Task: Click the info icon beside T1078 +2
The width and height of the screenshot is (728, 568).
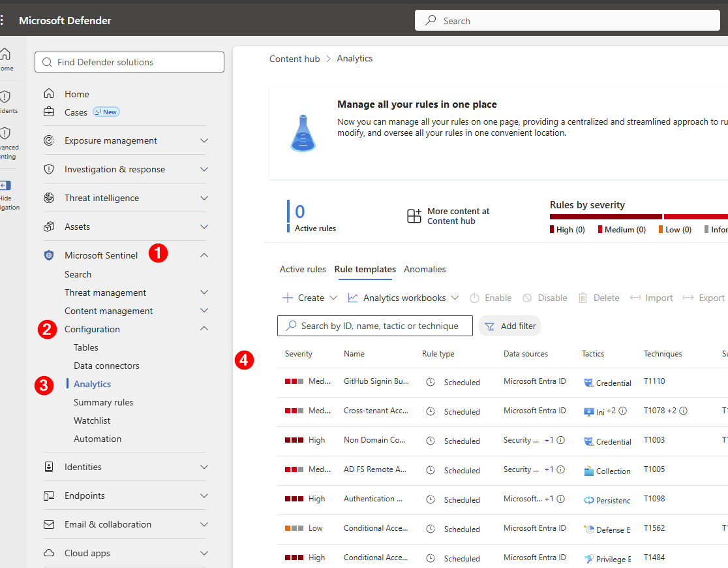Action: click(684, 411)
